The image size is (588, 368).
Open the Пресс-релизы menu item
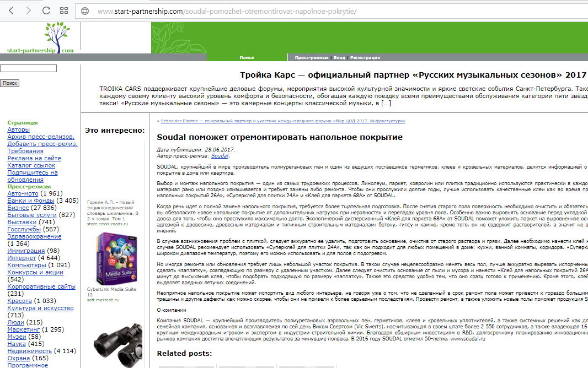[311, 58]
